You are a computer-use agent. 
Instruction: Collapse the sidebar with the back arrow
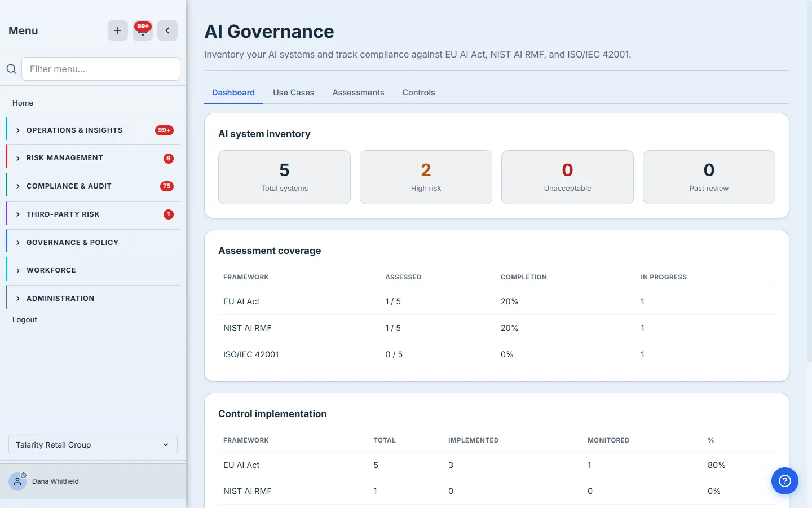[x=167, y=30]
